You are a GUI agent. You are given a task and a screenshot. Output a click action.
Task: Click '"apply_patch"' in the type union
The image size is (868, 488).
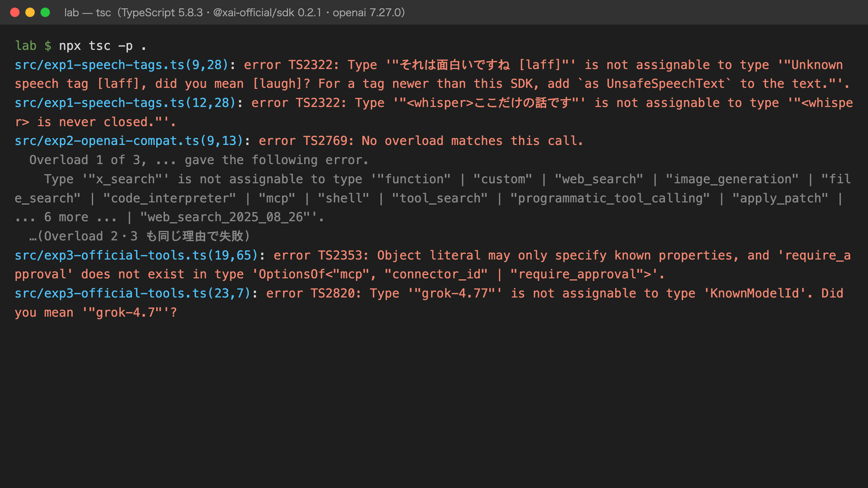click(x=780, y=198)
